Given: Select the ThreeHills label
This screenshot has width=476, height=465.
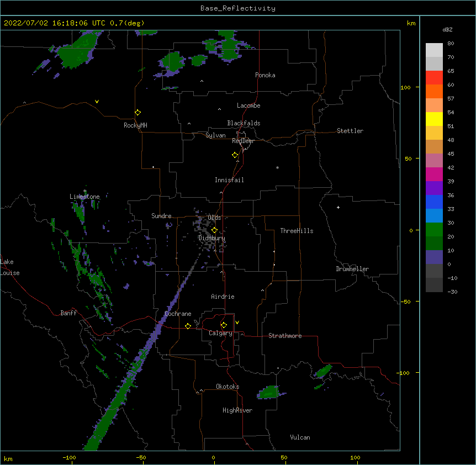Looking at the screenshot, I should click(x=297, y=231).
